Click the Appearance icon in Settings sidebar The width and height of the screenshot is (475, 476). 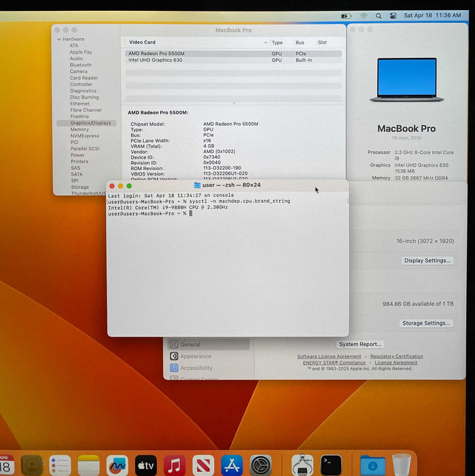174,356
